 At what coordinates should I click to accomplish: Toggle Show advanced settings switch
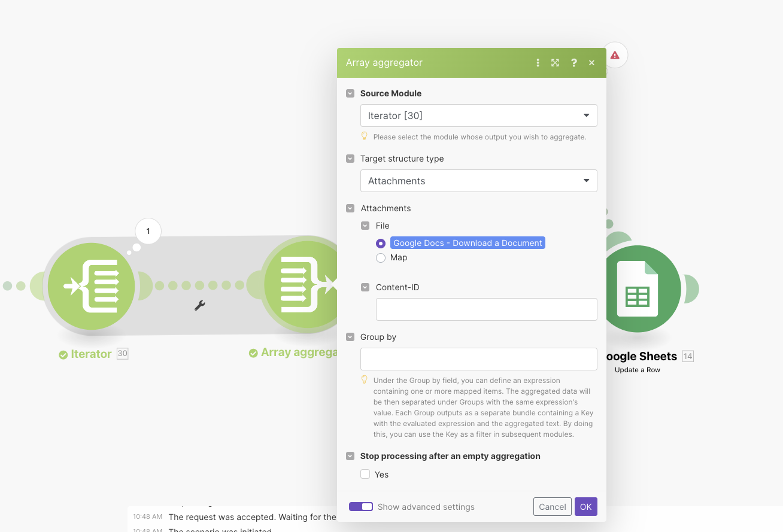coord(361,507)
